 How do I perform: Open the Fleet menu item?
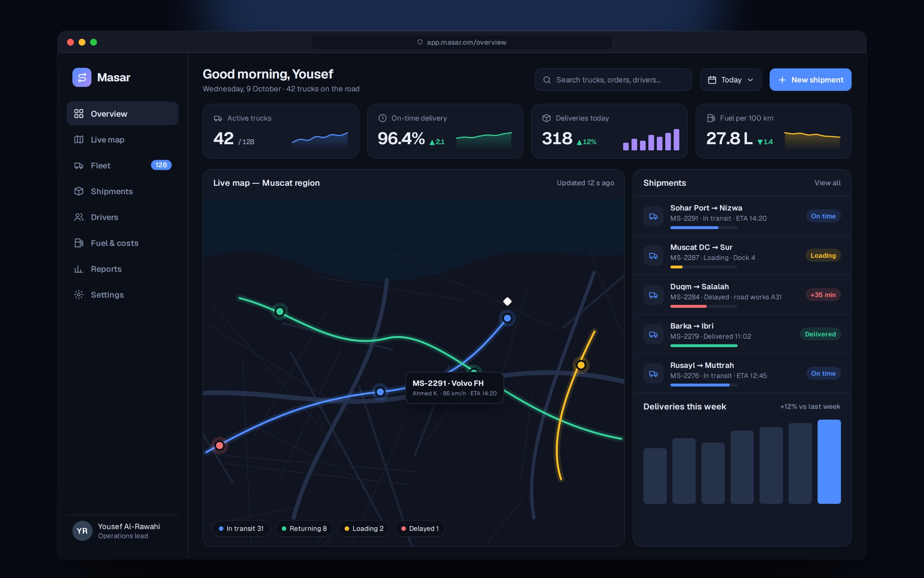tap(122, 165)
